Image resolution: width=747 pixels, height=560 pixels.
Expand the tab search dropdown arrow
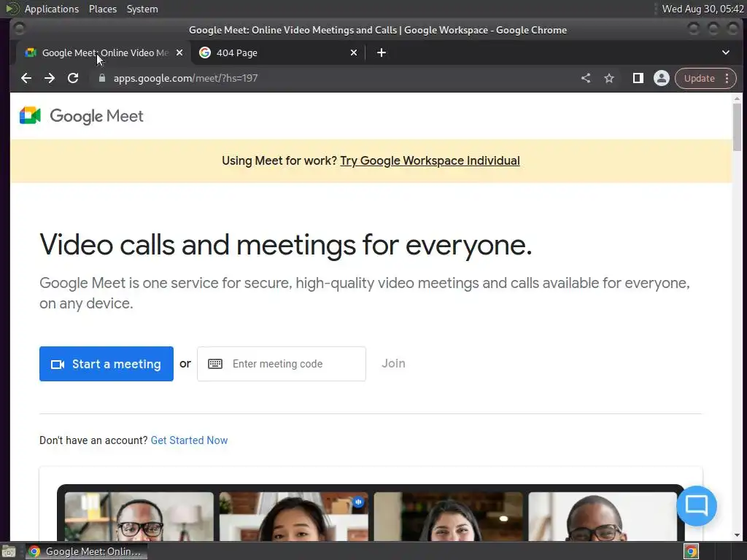[x=726, y=52]
